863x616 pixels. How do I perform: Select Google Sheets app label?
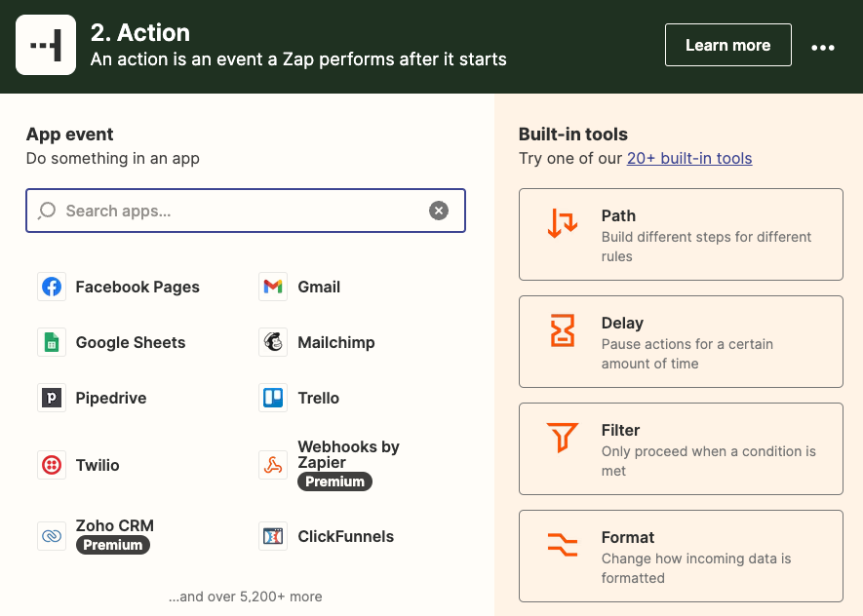click(131, 343)
